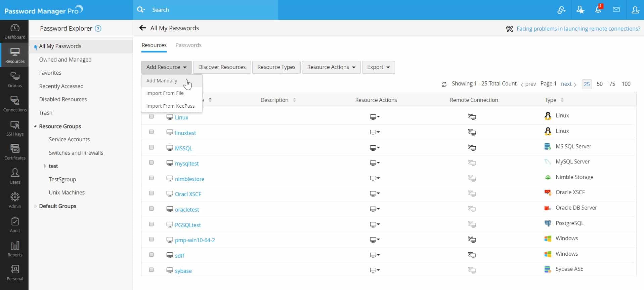Show 50 rows per page
Screen dimensions: 644x290
(600, 84)
